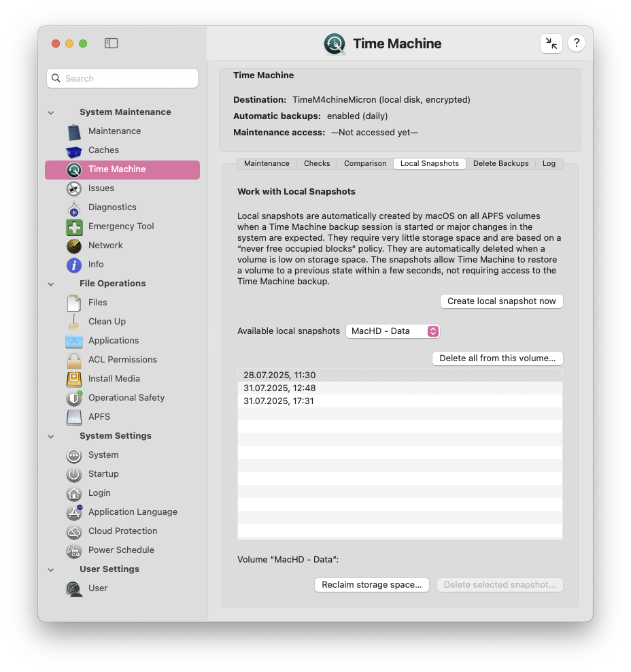
Task: Select Install Media label in sidebar
Action: click(114, 379)
